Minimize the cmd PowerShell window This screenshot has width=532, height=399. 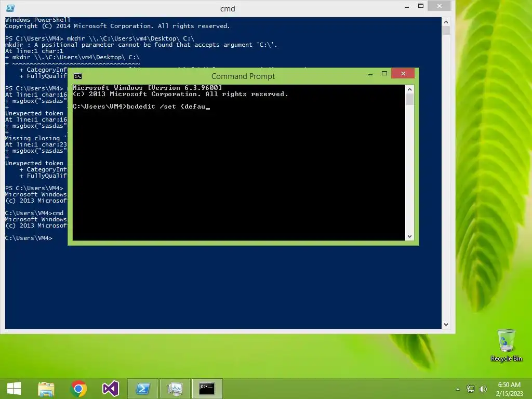pyautogui.click(x=407, y=6)
